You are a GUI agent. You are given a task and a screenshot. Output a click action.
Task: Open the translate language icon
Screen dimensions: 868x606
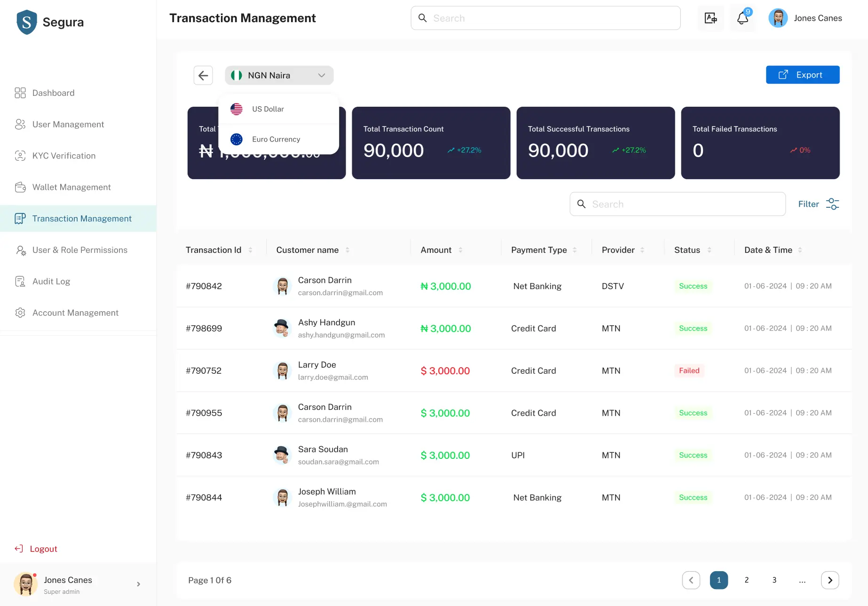pos(710,18)
